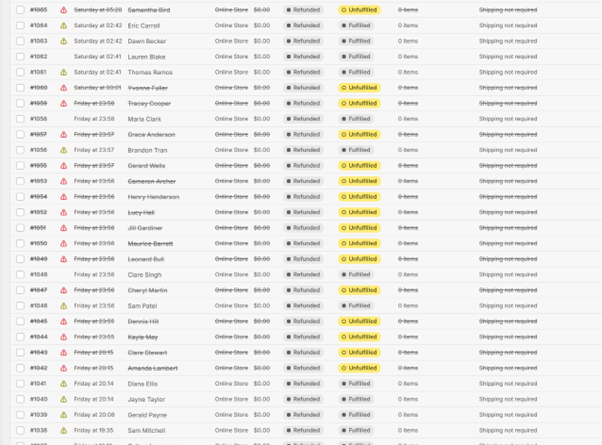
Task: Check the box for order #1048
Action: tap(20, 274)
